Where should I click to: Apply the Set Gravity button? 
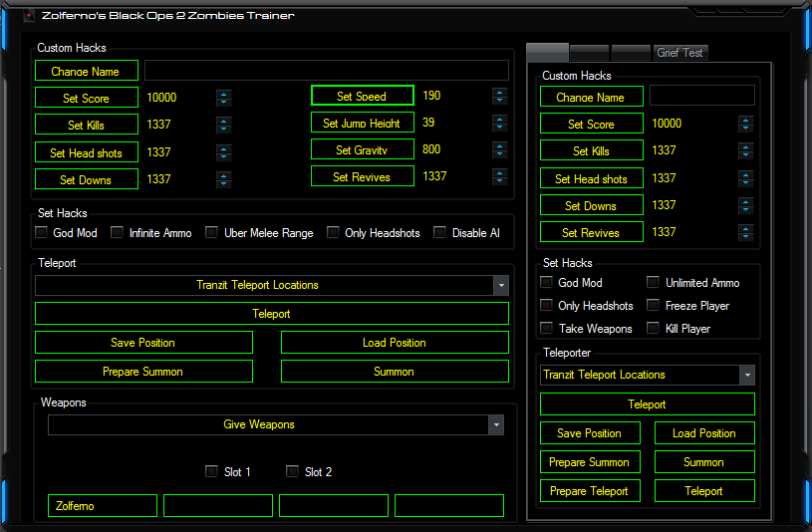[x=363, y=149]
